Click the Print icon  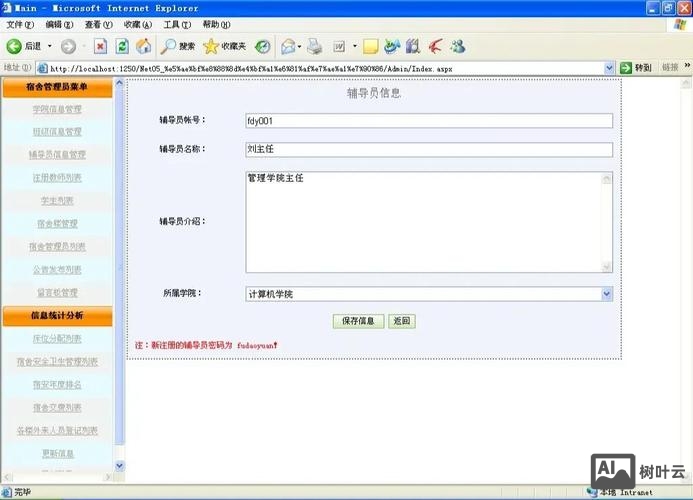tap(315, 46)
